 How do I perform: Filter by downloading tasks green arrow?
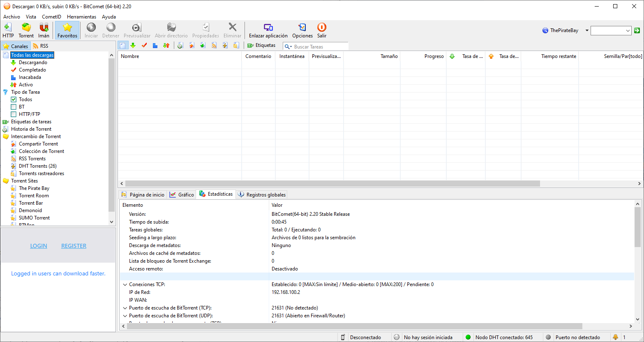coord(133,46)
